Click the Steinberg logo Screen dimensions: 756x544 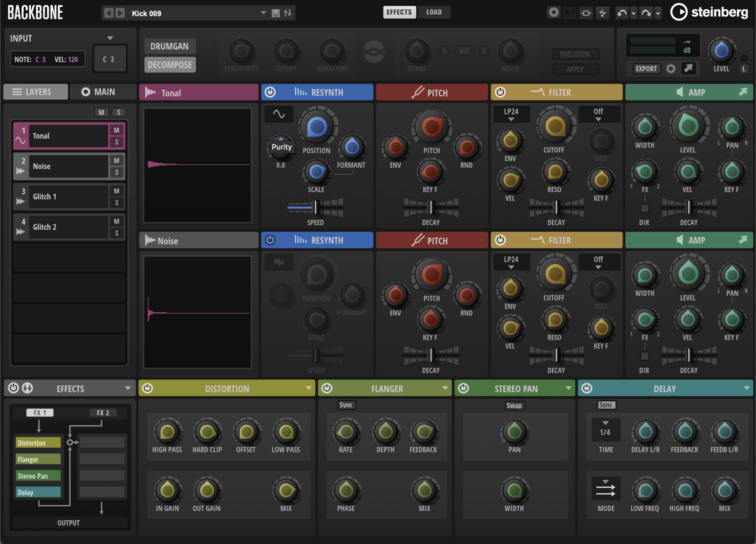tap(708, 12)
